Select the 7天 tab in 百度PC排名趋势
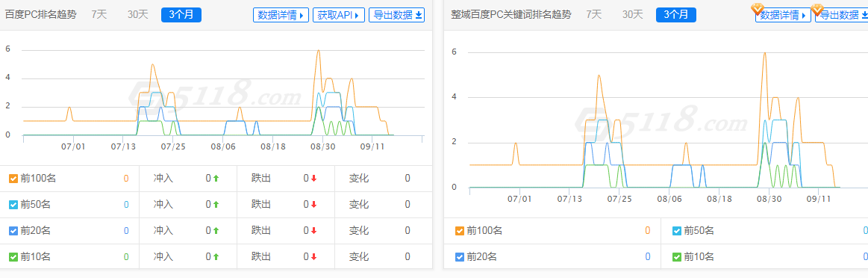Screen dimensions: 868x278 [99, 15]
